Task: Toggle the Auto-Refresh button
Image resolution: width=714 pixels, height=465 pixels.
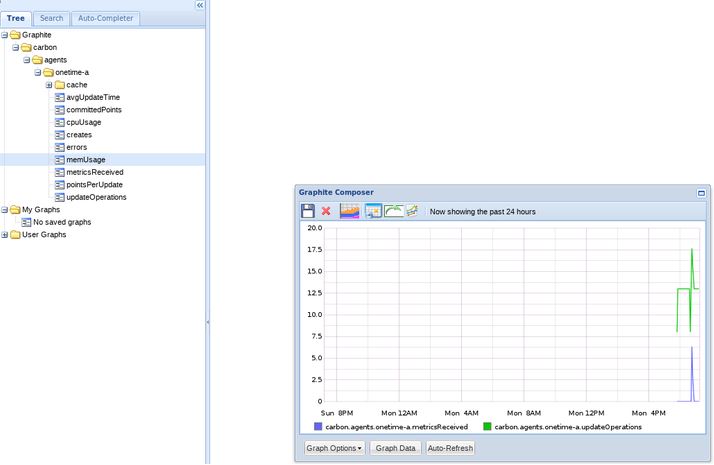Action: [x=450, y=448]
